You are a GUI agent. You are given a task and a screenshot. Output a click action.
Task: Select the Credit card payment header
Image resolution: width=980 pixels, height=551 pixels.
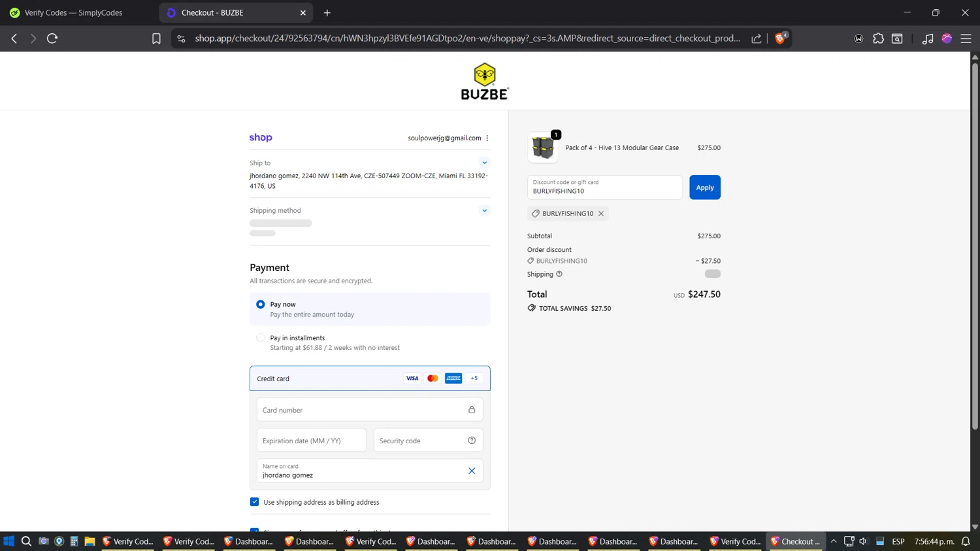370,378
